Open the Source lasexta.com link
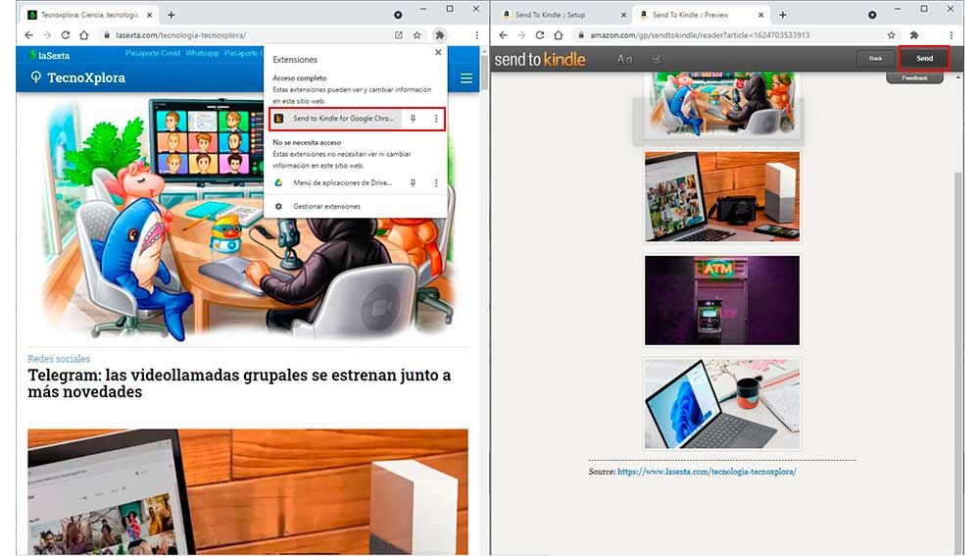Screen dimensions: 980x556 pos(707,472)
